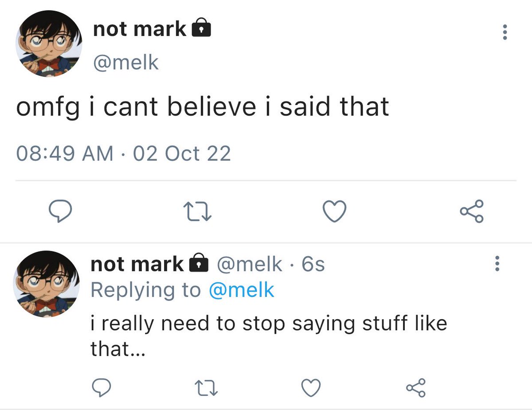This screenshot has height=410, width=532.
Task: Click the '6s' timestamp on the reply
Action: [313, 264]
